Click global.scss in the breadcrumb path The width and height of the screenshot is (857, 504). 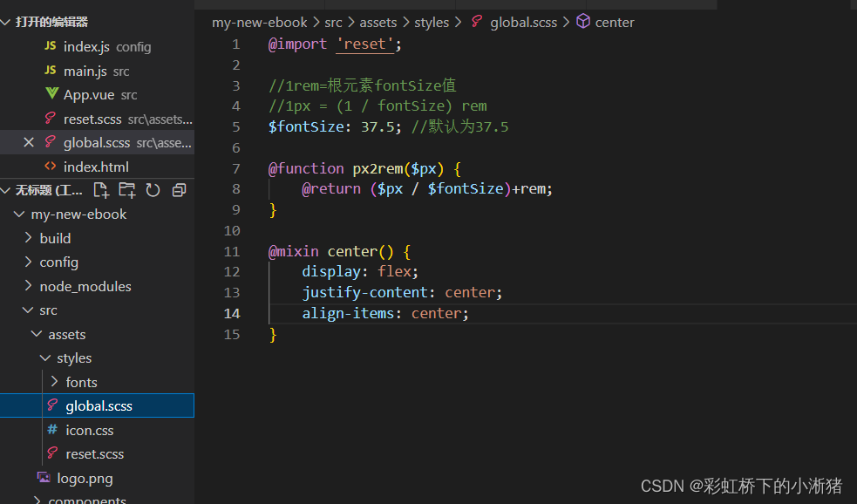click(x=524, y=23)
